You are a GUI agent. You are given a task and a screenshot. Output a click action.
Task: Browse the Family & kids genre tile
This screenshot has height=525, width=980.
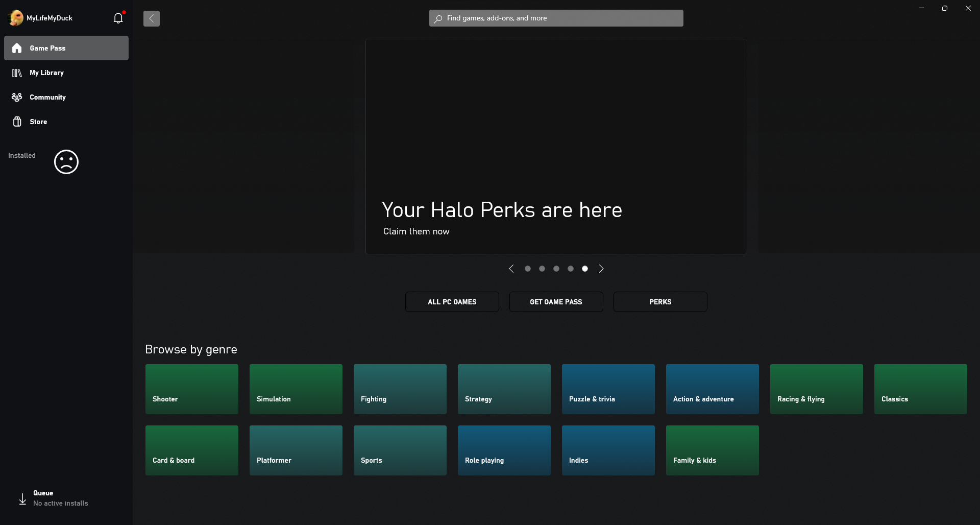pyautogui.click(x=713, y=450)
